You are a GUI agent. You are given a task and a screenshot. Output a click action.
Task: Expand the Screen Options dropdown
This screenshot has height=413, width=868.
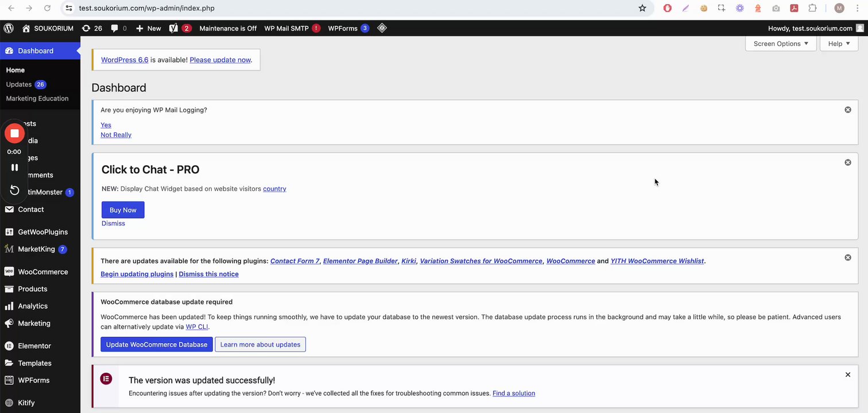pos(781,44)
